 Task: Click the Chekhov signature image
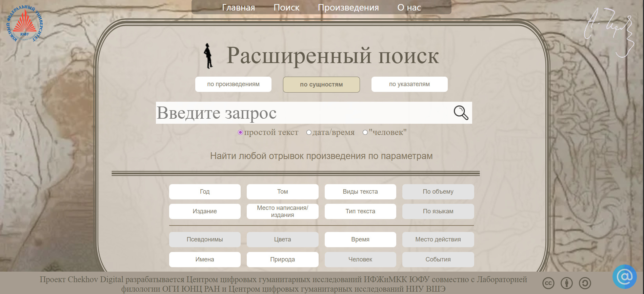tap(609, 32)
